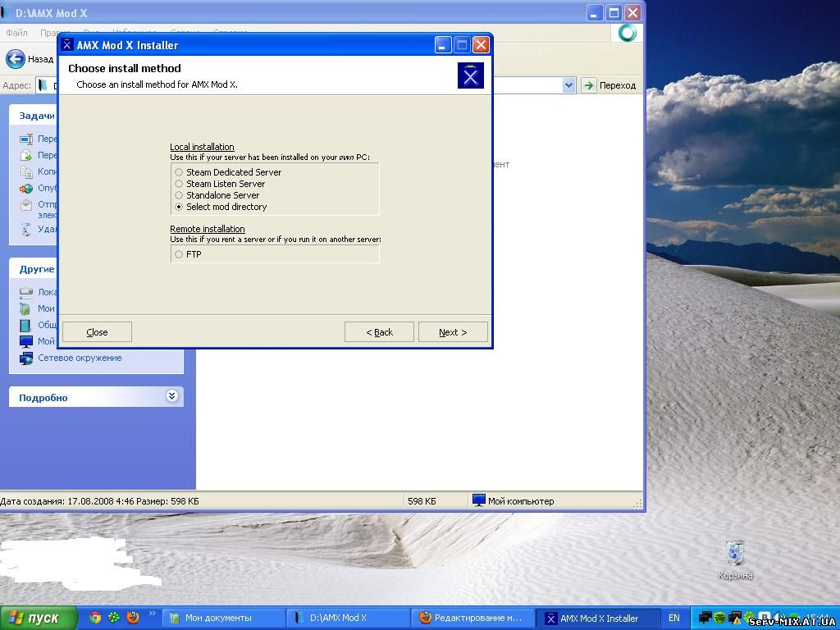The image size is (840, 630).
Task: Choose FTP remote installation option
Action: click(x=188, y=254)
